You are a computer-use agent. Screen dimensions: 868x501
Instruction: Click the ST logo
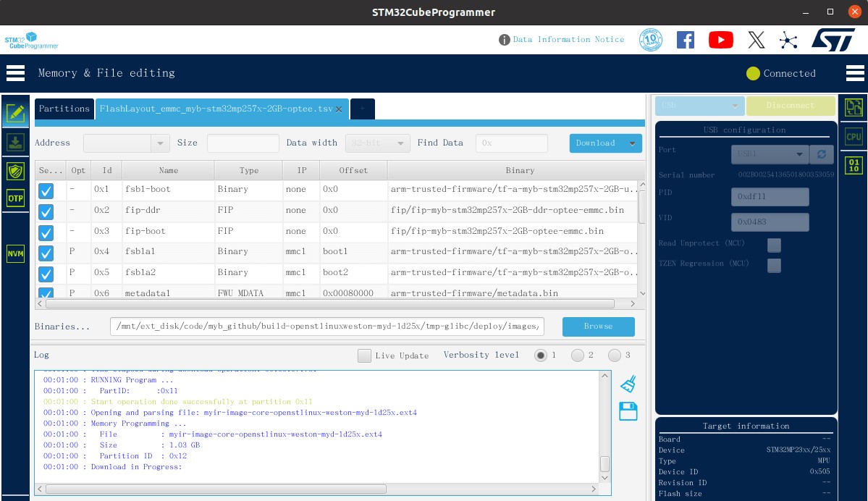[x=833, y=40]
